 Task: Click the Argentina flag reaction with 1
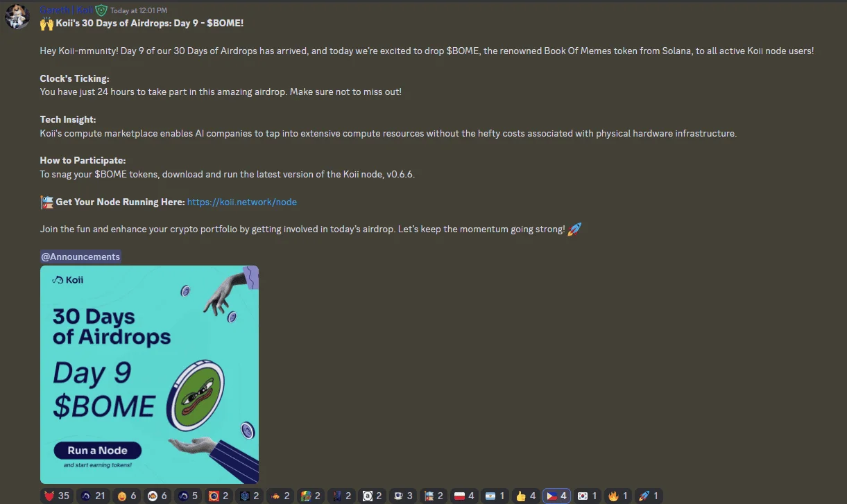click(494, 496)
